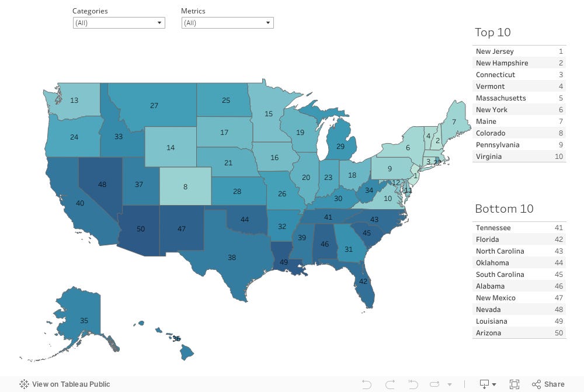Select New York row in Top 10
The width and height of the screenshot is (584, 392).
[519, 110]
